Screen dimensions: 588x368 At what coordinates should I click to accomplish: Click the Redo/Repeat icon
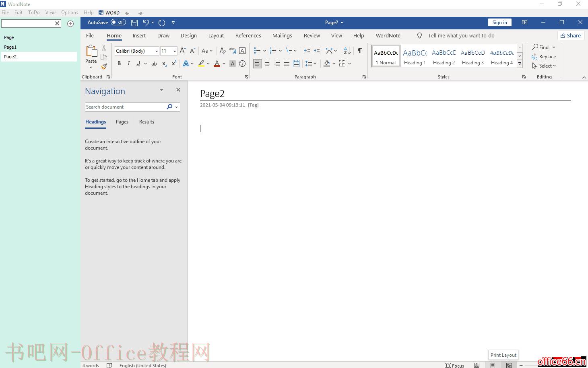coord(162,23)
